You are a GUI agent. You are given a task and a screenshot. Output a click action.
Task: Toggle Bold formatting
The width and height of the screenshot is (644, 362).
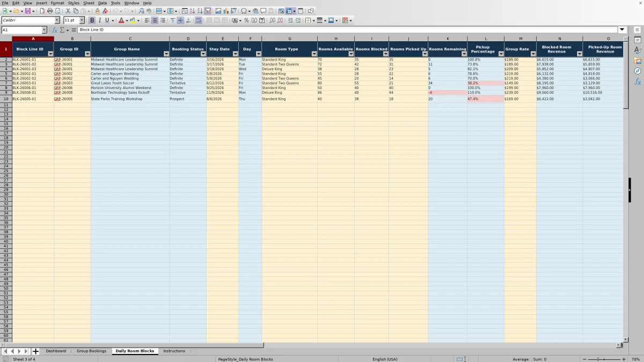pos(92,20)
